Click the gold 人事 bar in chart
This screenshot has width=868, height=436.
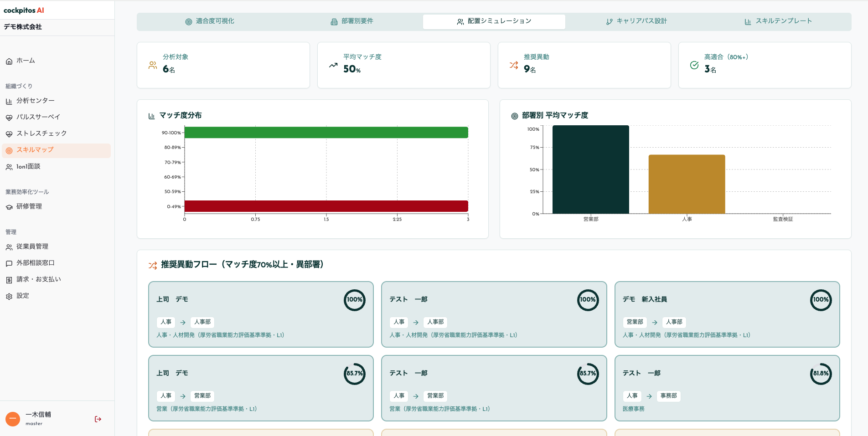tap(687, 184)
